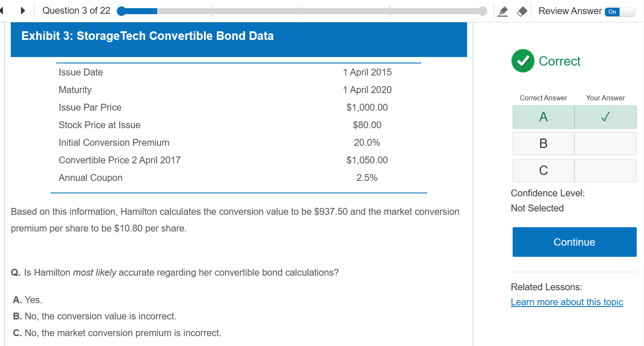Click the end of the progress bar

coord(483,11)
